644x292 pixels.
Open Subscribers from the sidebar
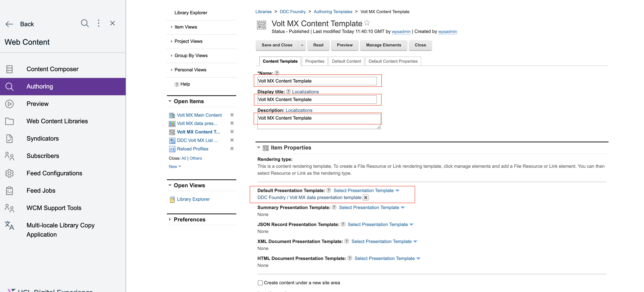click(43, 156)
